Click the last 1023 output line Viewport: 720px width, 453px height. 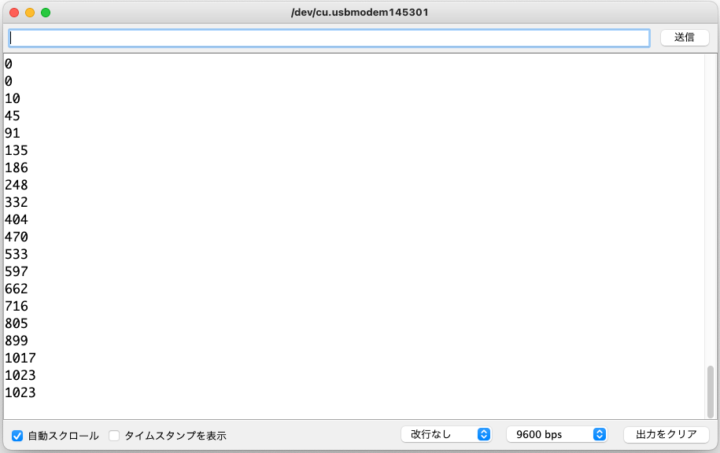pyautogui.click(x=20, y=393)
